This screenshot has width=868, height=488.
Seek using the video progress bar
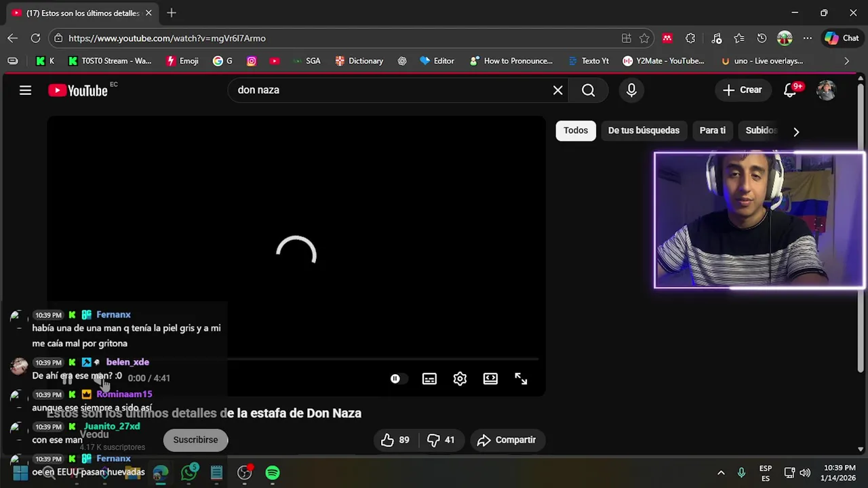[x=296, y=359]
